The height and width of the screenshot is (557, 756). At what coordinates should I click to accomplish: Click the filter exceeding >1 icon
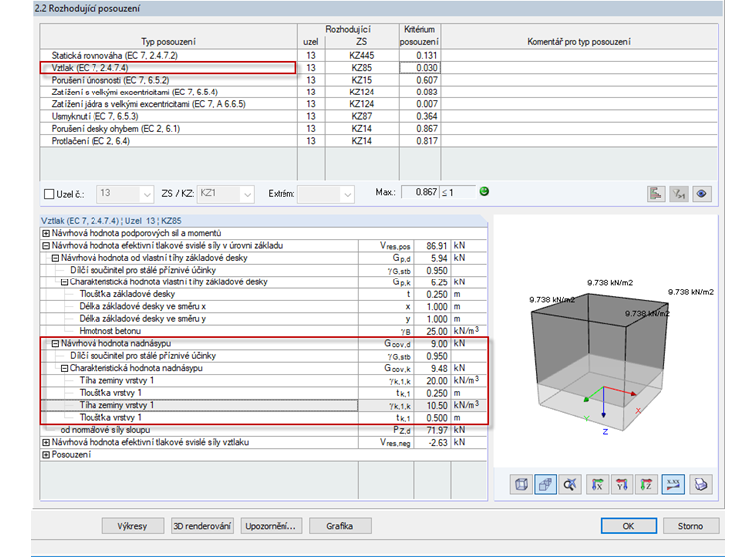coord(678,194)
